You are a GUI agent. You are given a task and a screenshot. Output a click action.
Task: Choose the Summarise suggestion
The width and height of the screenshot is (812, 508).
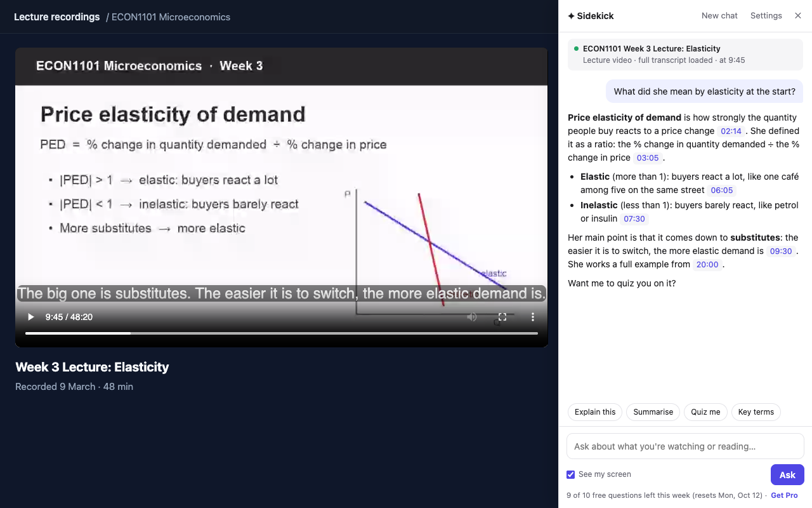653,412
